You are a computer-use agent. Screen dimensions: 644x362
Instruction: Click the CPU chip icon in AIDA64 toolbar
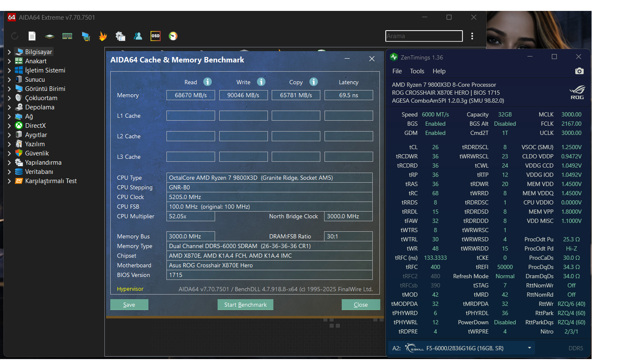[49, 36]
